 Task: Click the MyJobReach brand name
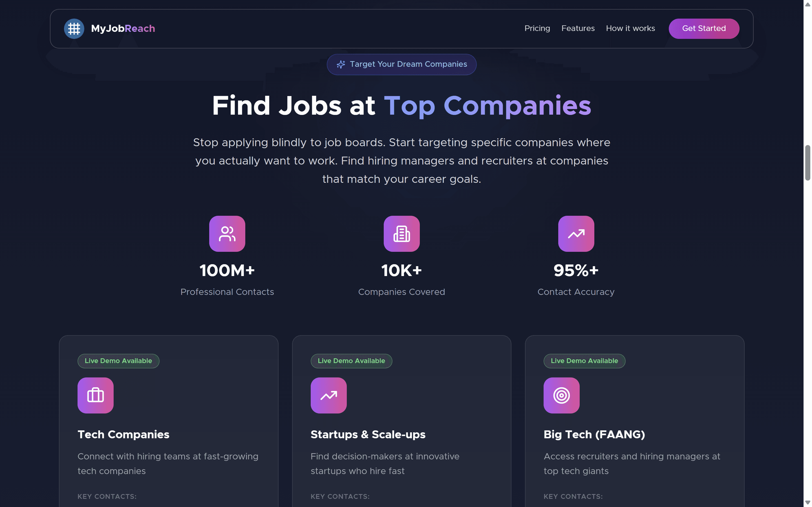[x=123, y=28]
